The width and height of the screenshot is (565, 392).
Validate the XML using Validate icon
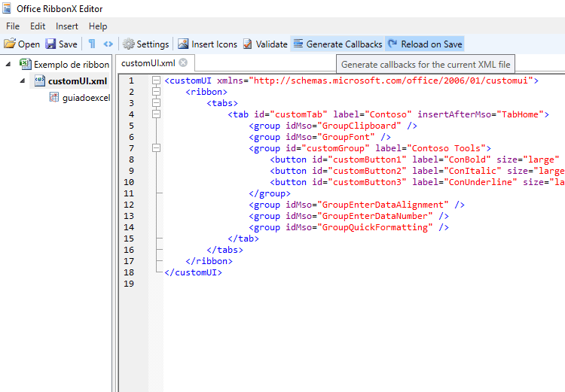pyautogui.click(x=247, y=44)
